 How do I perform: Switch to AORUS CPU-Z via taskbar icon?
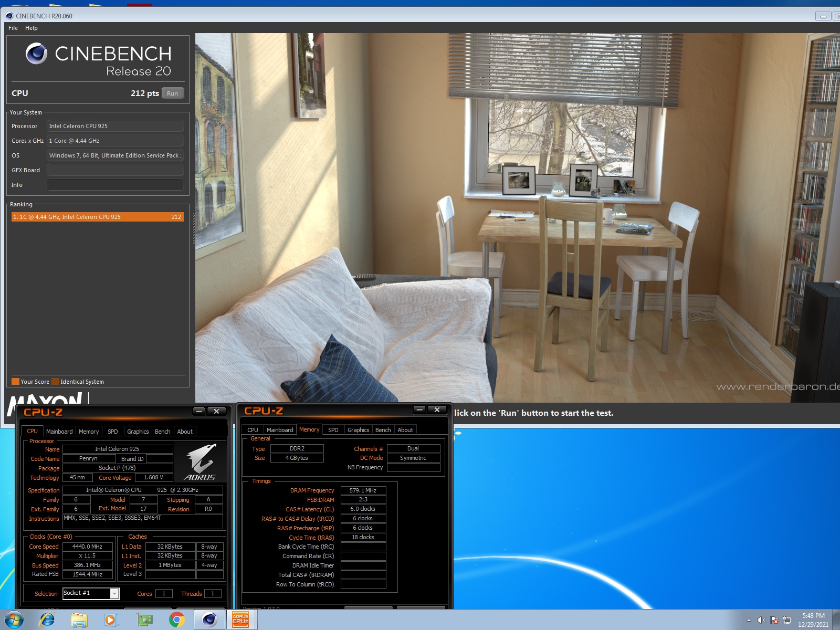tap(240, 620)
